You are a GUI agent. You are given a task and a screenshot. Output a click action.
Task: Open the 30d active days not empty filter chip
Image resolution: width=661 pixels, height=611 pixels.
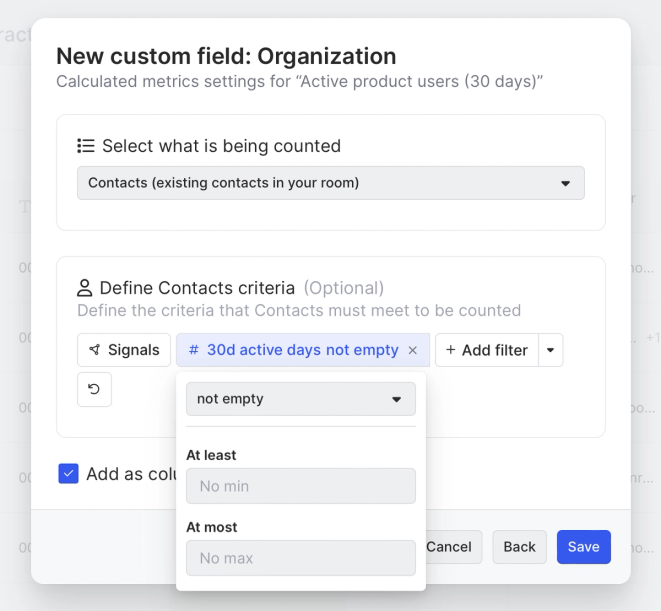302,350
